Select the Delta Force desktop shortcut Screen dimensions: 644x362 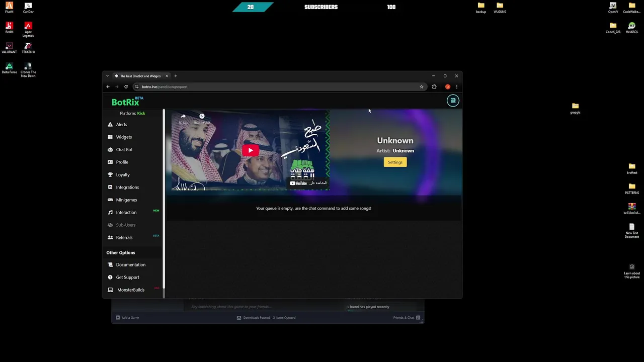(9, 68)
